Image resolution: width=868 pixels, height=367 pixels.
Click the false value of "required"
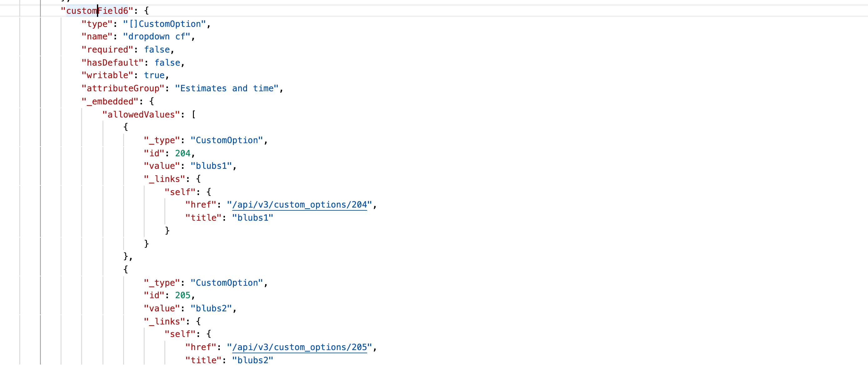coord(157,49)
